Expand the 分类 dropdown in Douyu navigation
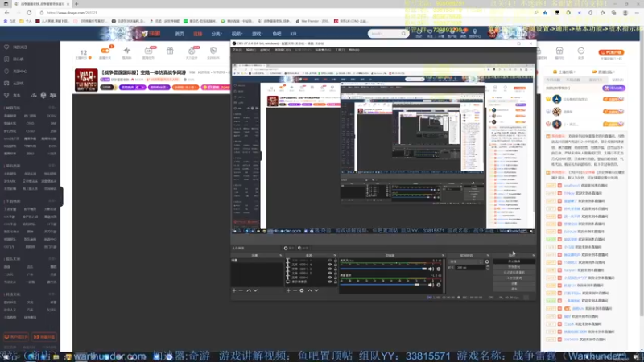The image size is (644, 362). [x=217, y=34]
